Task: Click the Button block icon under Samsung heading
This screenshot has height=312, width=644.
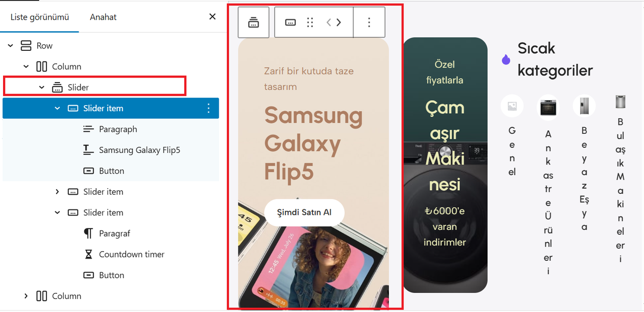Action: [89, 171]
